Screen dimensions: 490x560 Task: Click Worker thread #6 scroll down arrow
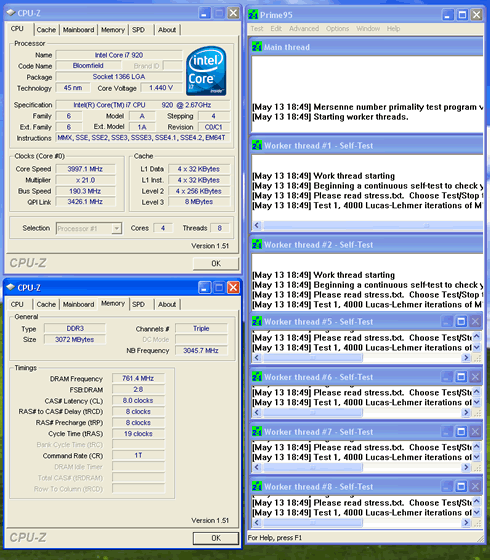coord(476,402)
